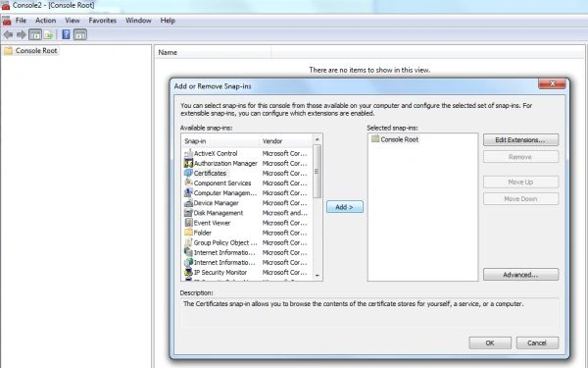Select the Component Services snap-in icon
The image size is (588, 368).
tap(188, 183)
